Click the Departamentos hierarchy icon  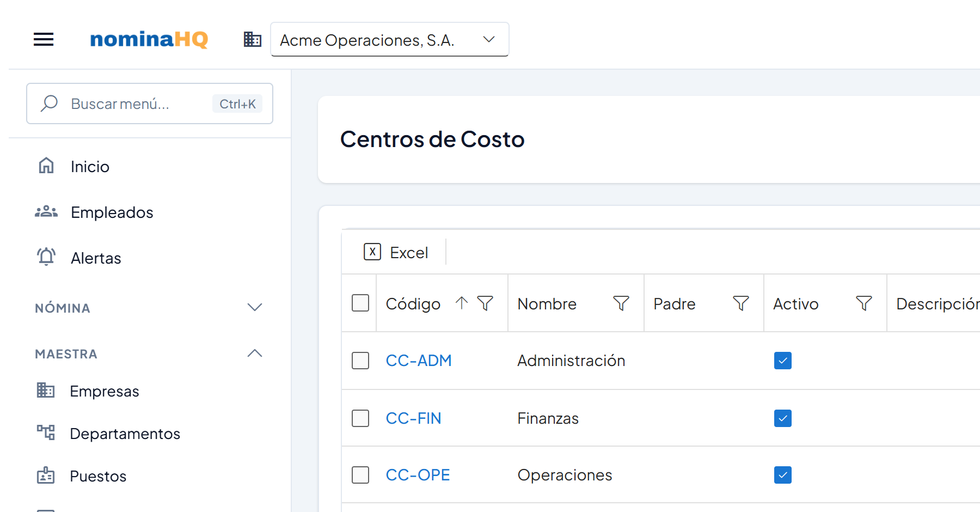click(46, 432)
